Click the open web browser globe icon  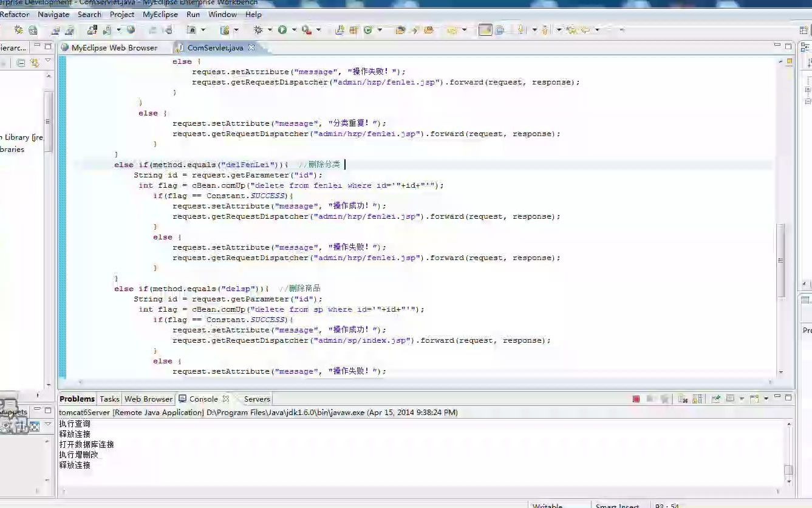pyautogui.click(x=131, y=30)
